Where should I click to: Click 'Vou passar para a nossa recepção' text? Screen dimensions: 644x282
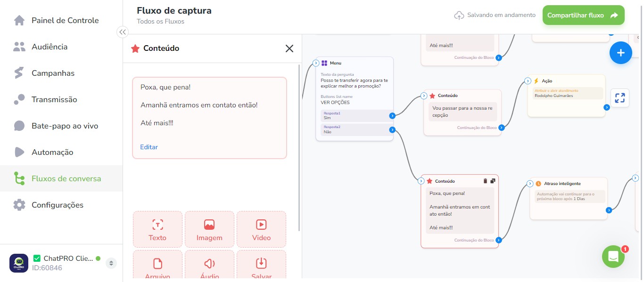(462, 112)
